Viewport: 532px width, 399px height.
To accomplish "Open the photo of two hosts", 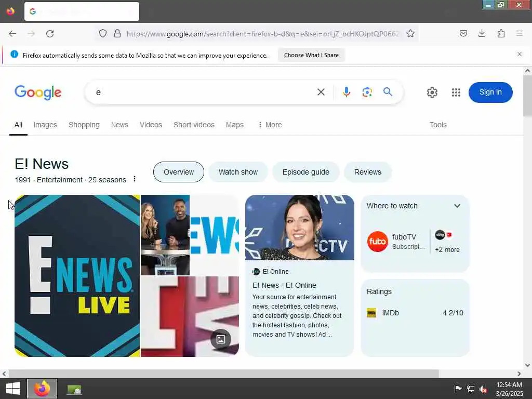I will [165, 235].
